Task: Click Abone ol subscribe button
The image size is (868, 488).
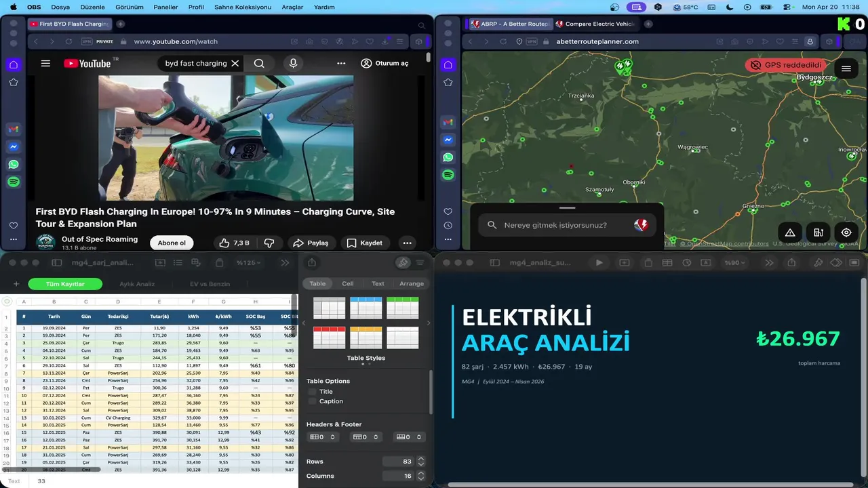Action: coord(172,243)
